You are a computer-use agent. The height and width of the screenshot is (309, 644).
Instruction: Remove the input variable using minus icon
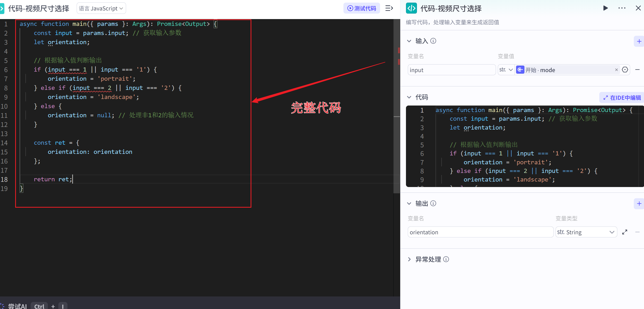point(638,69)
